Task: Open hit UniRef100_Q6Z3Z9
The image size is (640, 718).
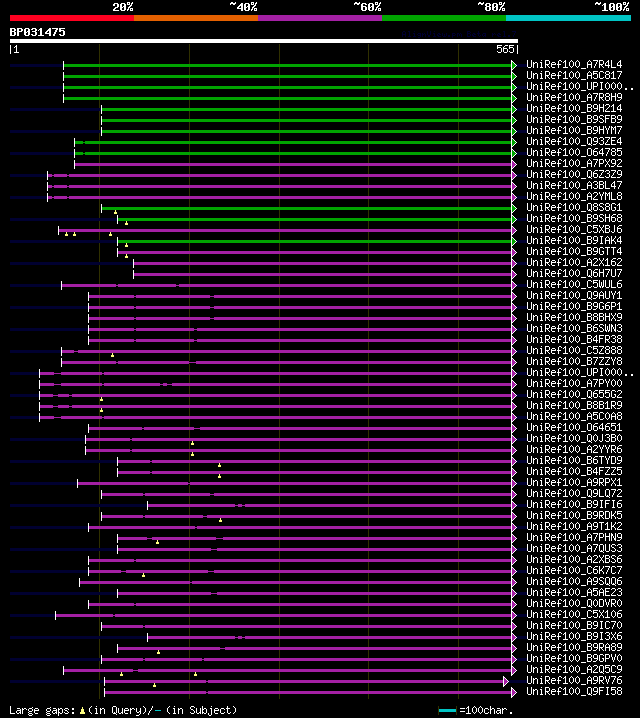Action: click(x=574, y=174)
